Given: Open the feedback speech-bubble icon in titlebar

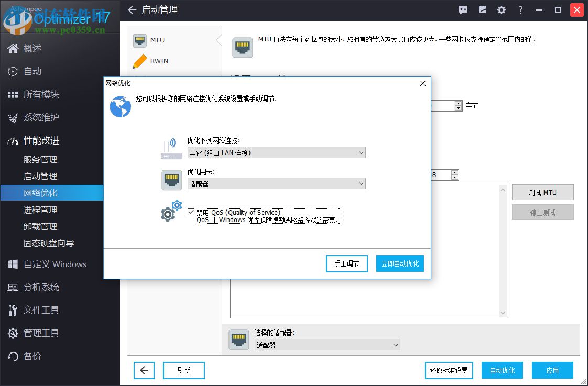Looking at the screenshot, I should (x=462, y=9).
